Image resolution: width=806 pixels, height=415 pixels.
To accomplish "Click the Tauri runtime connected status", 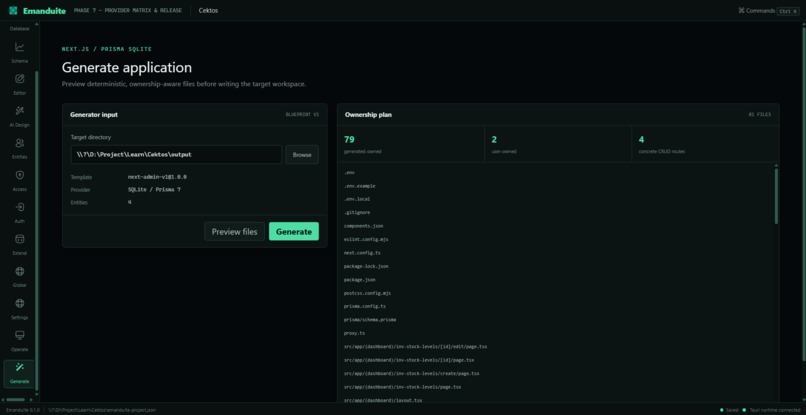I will pos(772,410).
